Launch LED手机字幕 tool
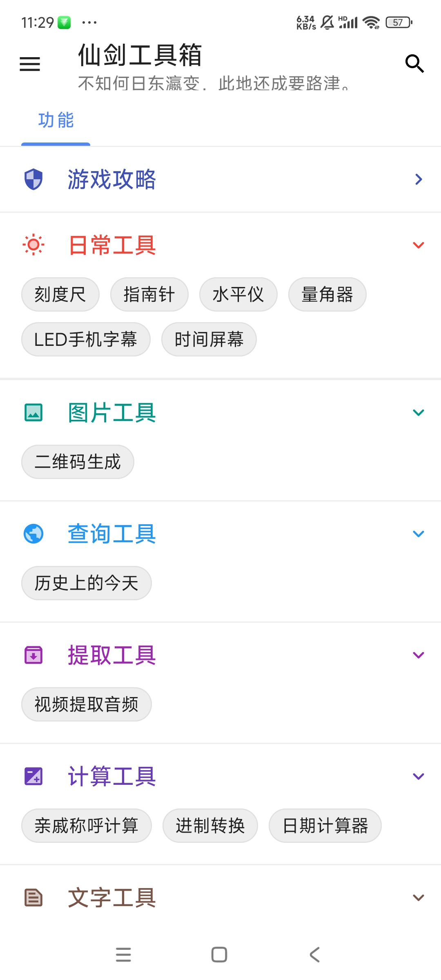The height and width of the screenshot is (980, 441). click(x=86, y=339)
